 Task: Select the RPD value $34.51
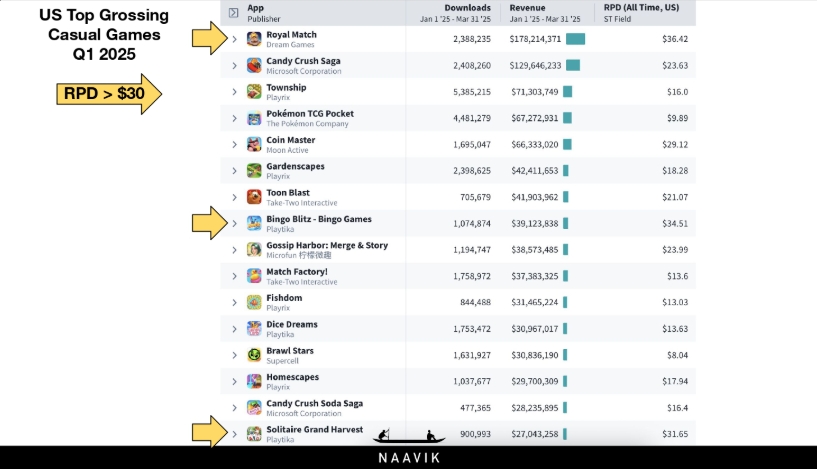(x=675, y=224)
